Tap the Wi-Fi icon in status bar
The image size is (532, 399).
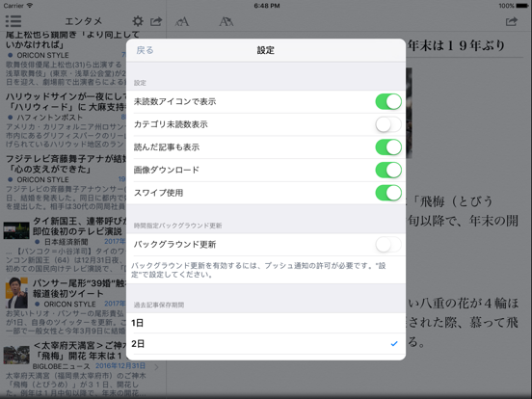coord(30,6)
